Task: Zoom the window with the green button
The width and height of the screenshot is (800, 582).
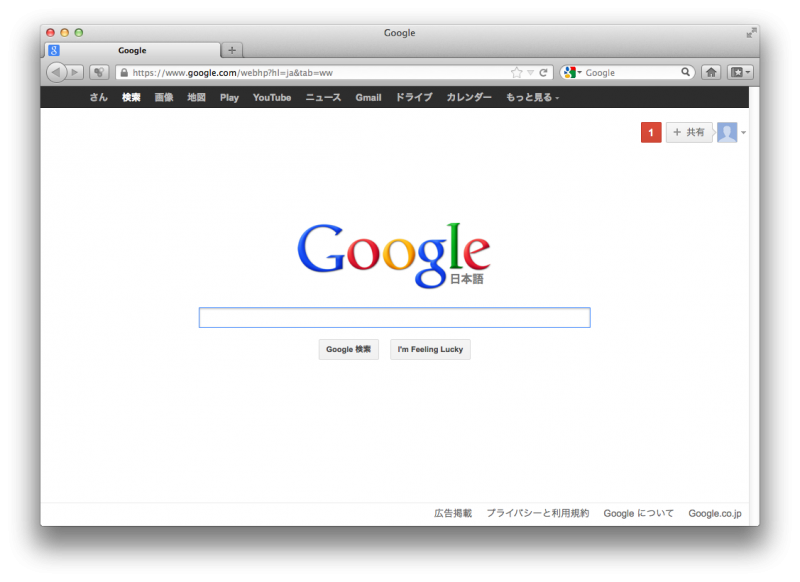Action: coord(79,33)
